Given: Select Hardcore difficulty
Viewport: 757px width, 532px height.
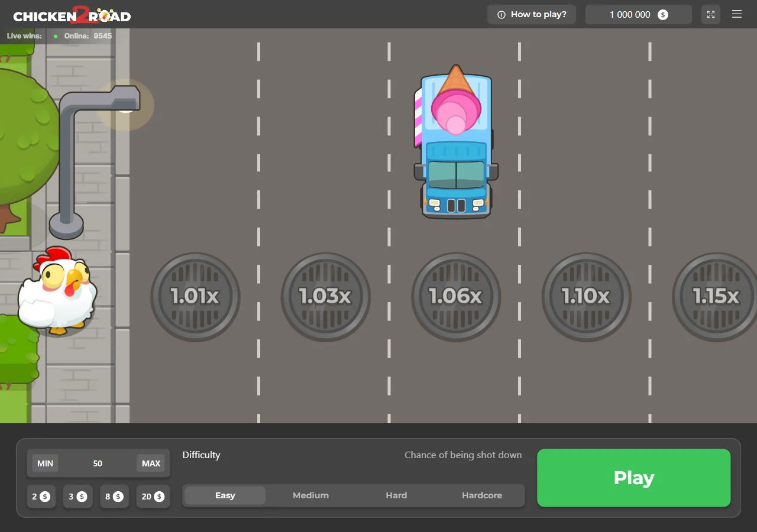Looking at the screenshot, I should tap(482, 495).
